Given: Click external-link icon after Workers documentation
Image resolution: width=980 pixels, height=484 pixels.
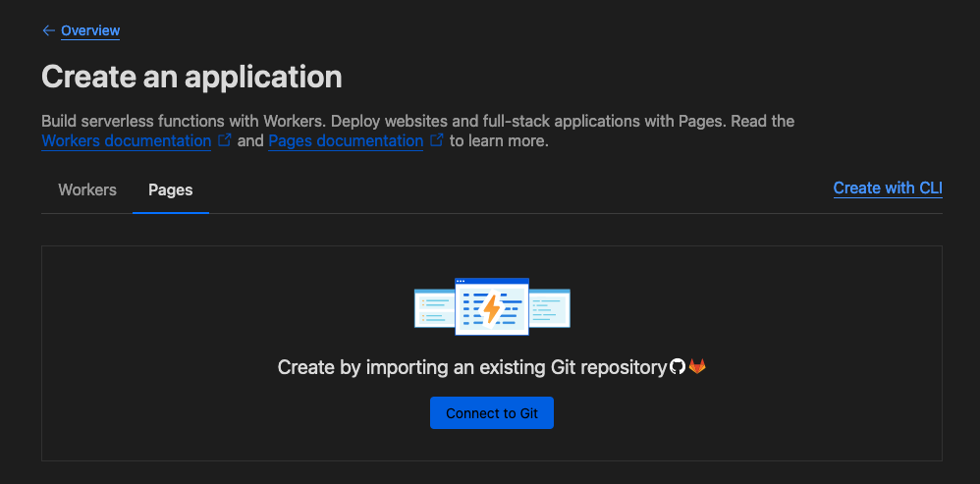Looking at the screenshot, I should click(x=225, y=139).
